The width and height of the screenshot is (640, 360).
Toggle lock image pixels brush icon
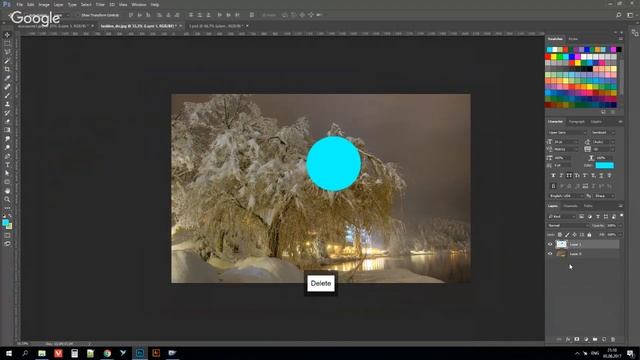[x=567, y=235]
